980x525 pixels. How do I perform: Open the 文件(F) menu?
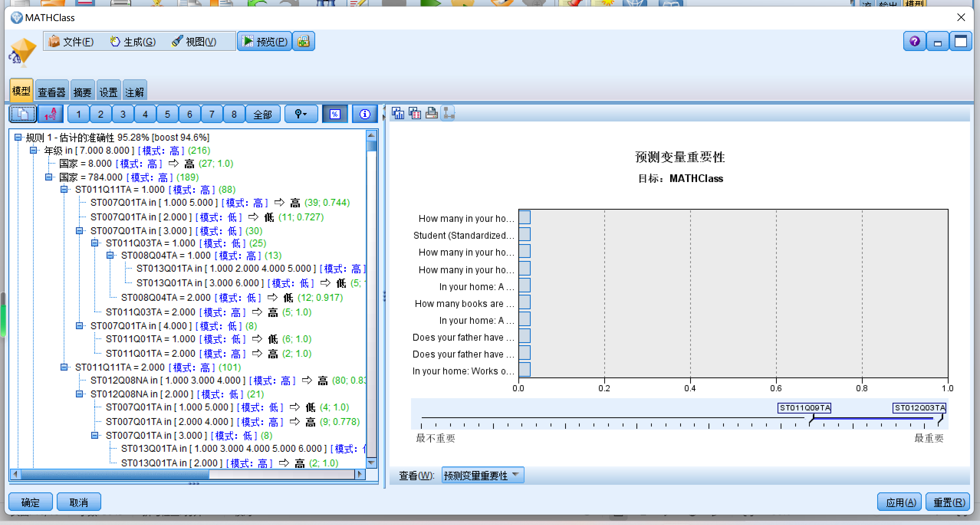tap(71, 41)
